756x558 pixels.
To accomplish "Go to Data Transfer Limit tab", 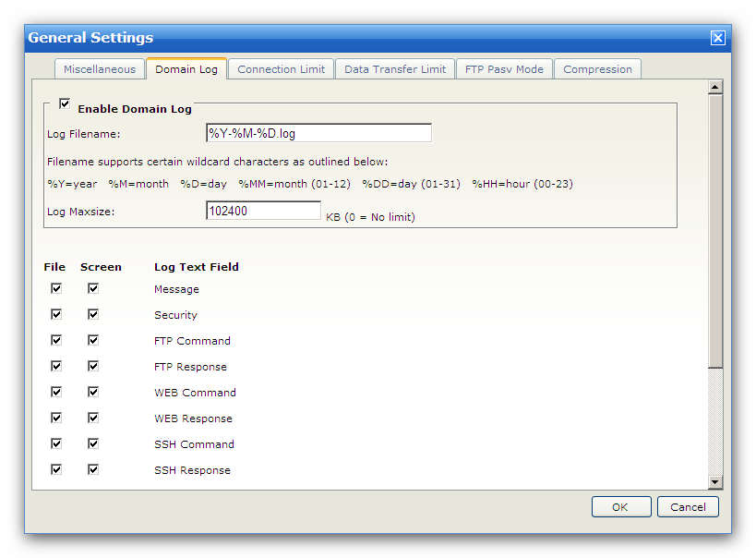I will click(x=395, y=69).
